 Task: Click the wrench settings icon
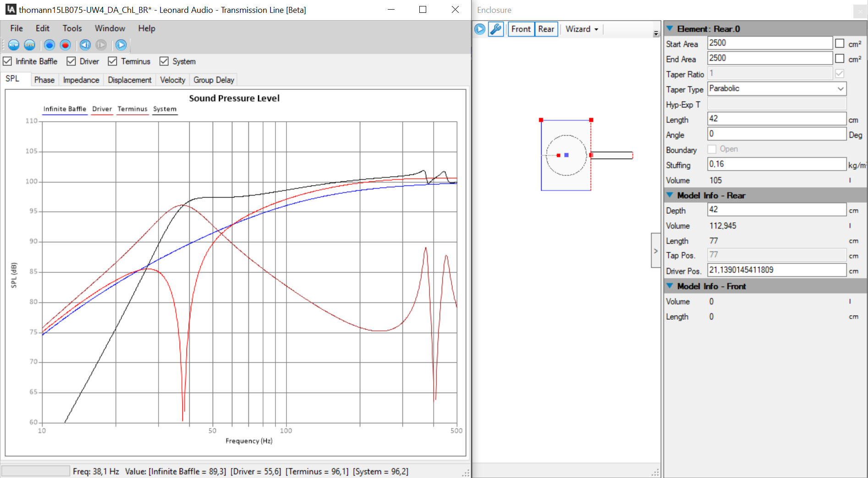point(496,29)
